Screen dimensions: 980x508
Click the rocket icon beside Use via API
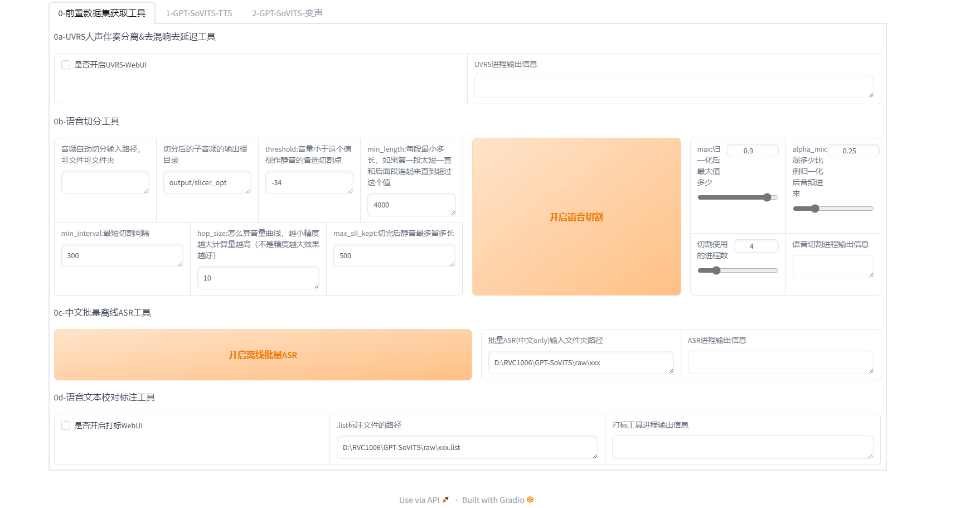click(445, 500)
